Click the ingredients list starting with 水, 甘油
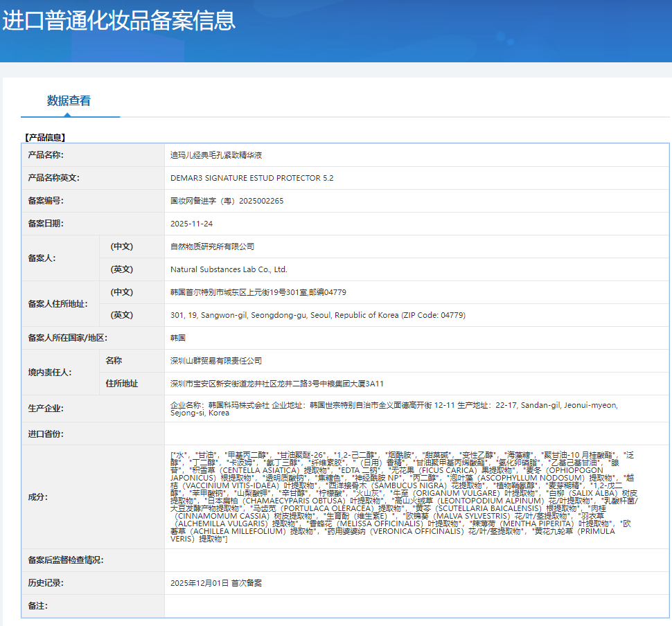 coord(404,497)
